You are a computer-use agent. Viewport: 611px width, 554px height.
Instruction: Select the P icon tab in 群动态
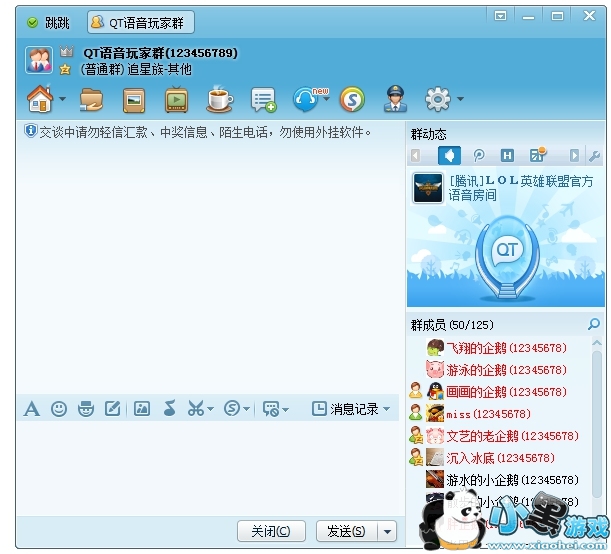pos(479,156)
